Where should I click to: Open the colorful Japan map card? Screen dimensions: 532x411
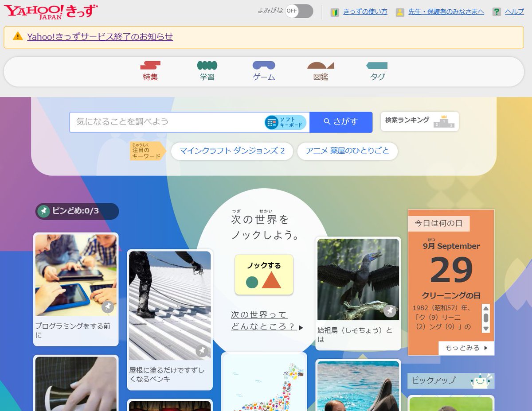264,382
